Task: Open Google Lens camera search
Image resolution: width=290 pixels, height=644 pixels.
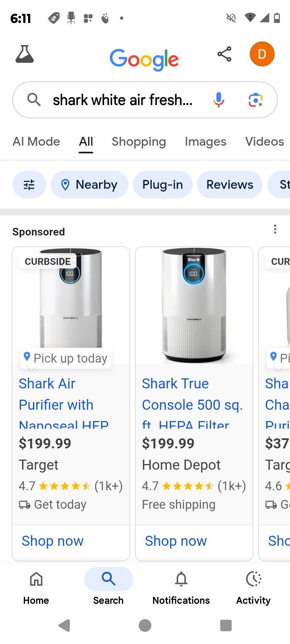Action: [x=255, y=99]
